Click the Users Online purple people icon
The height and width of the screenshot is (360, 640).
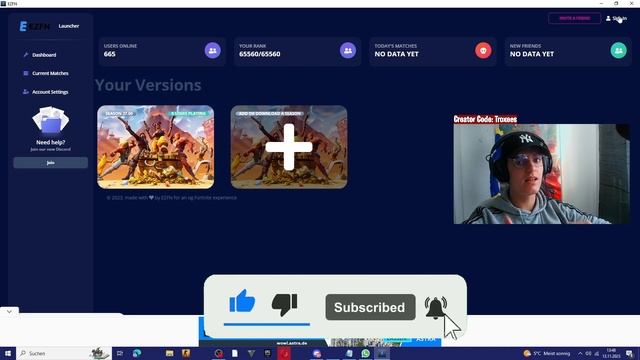point(213,51)
